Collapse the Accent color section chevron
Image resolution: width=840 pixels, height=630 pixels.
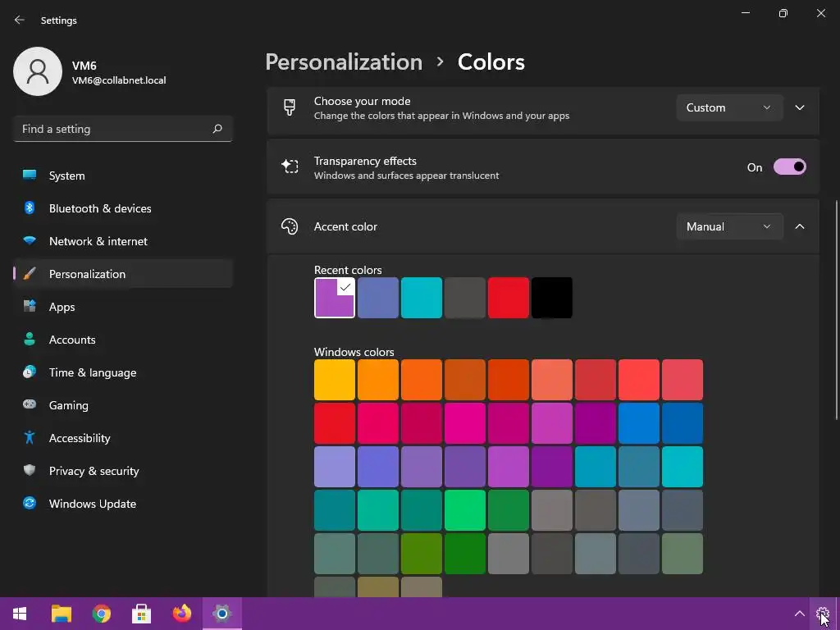tap(800, 226)
